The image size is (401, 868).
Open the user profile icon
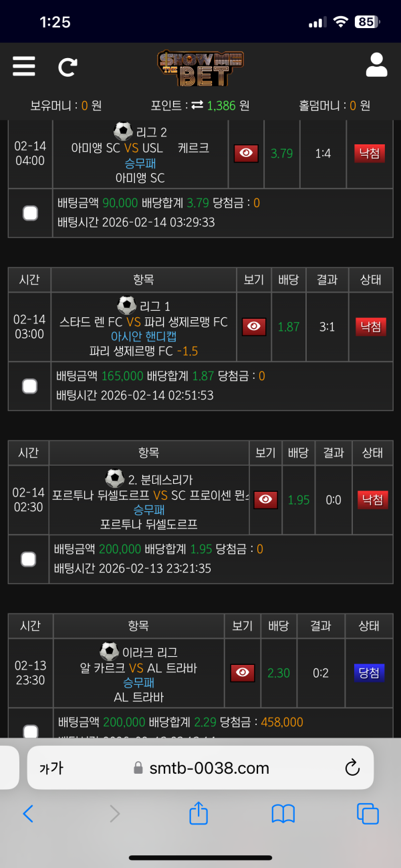377,65
